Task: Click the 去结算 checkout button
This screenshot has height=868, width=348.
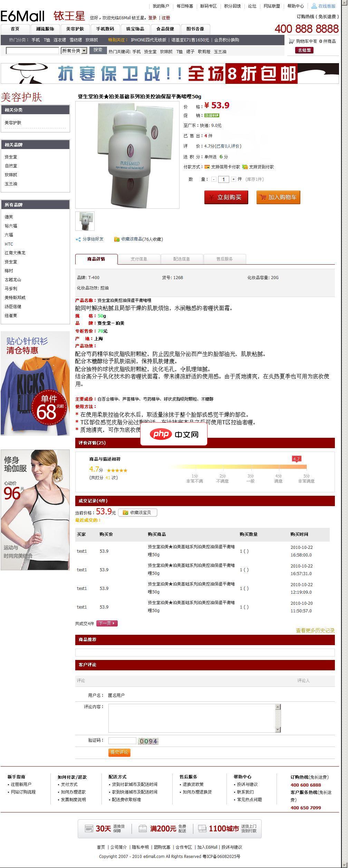Action: [x=304, y=50]
